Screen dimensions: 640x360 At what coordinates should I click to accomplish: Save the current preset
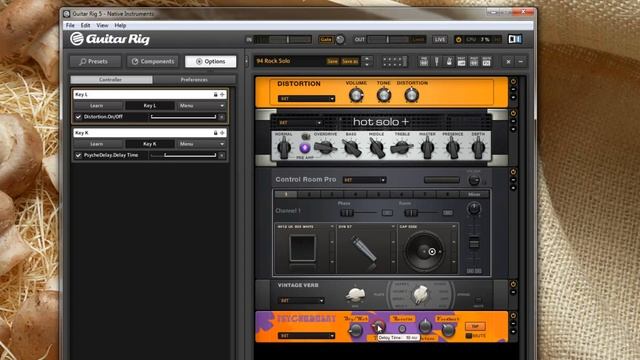tap(332, 62)
